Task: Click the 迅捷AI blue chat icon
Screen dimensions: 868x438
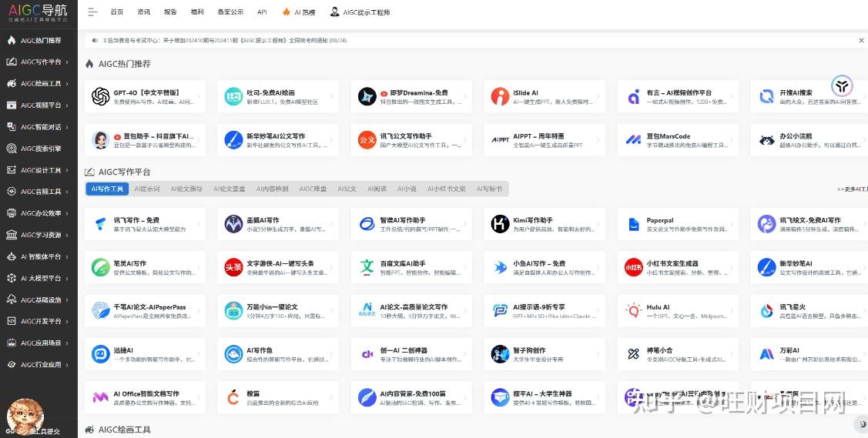Action: pyautogui.click(x=100, y=354)
